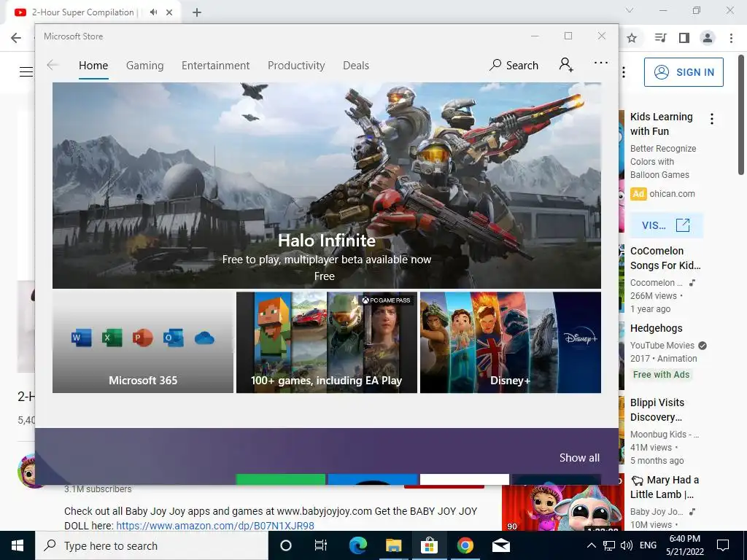Viewport: 747px width, 560px height.
Task: Click the ENG language indicator
Action: pyautogui.click(x=648, y=545)
